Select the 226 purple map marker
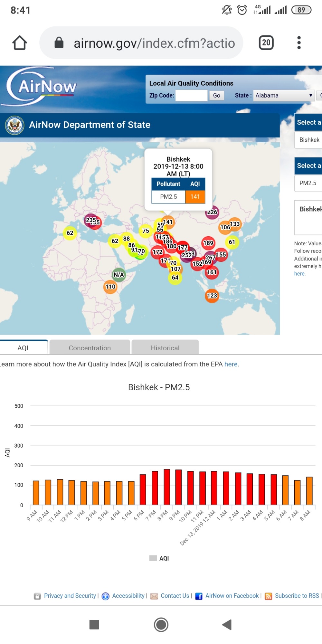The image size is (322, 644). pos(212,212)
